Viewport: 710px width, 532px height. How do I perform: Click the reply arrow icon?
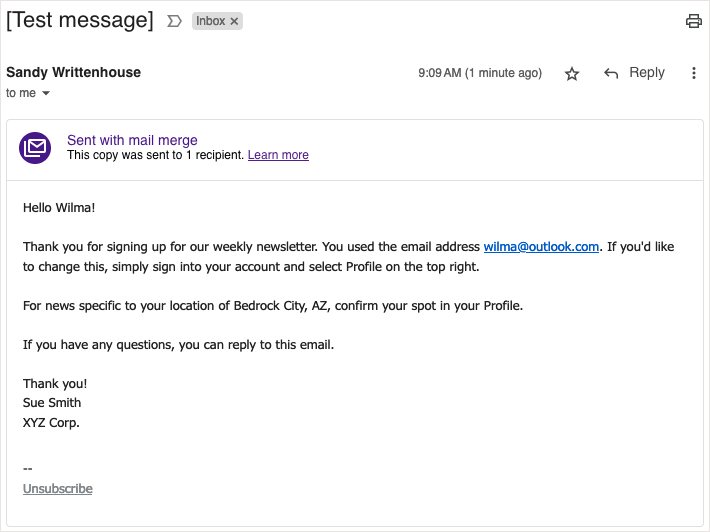[x=611, y=73]
